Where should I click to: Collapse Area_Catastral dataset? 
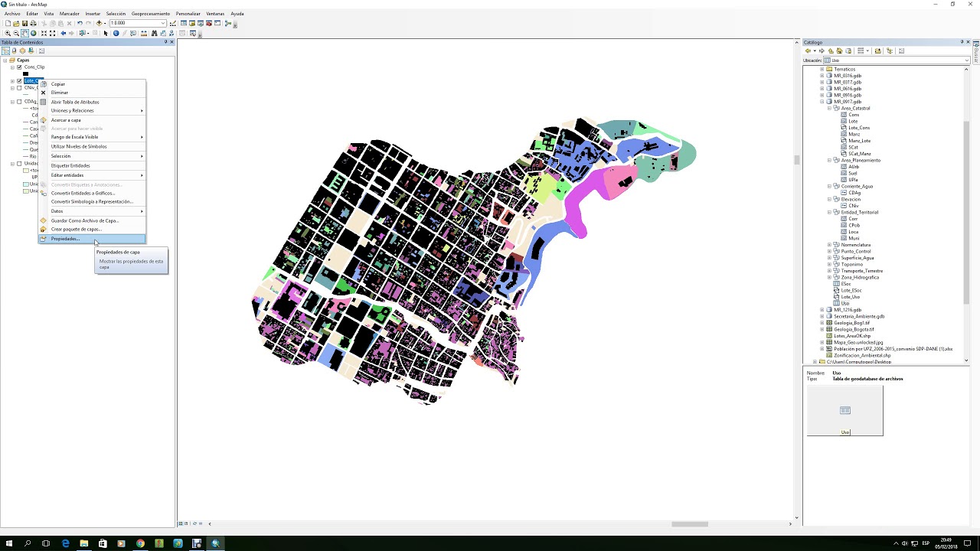pos(829,108)
